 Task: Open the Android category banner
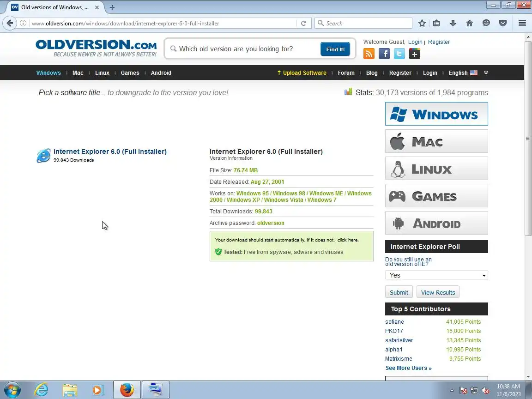tap(436, 223)
